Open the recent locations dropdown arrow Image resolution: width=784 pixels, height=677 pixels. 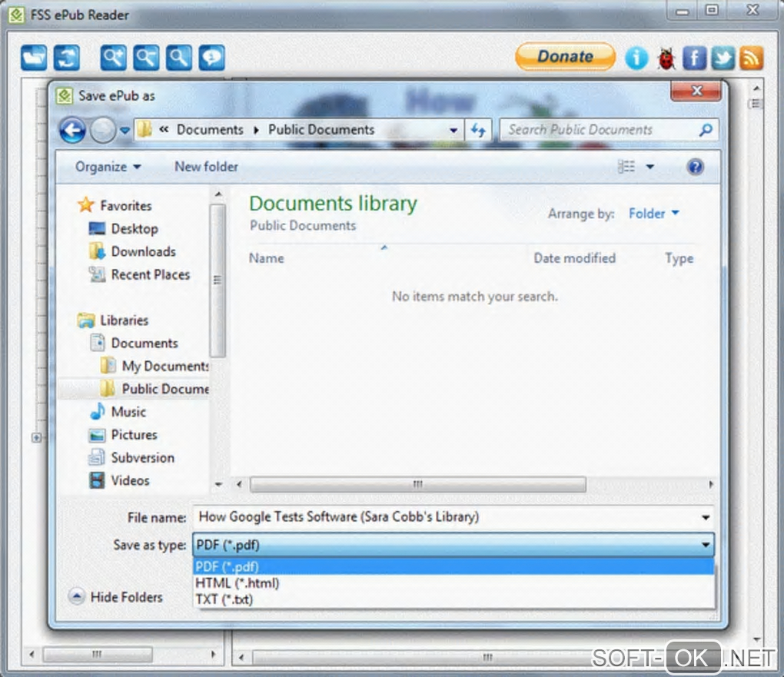coord(125,131)
